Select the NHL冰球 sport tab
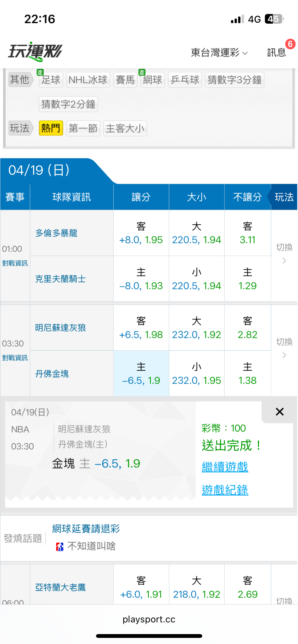The height and width of the screenshot is (644, 298). (88, 80)
